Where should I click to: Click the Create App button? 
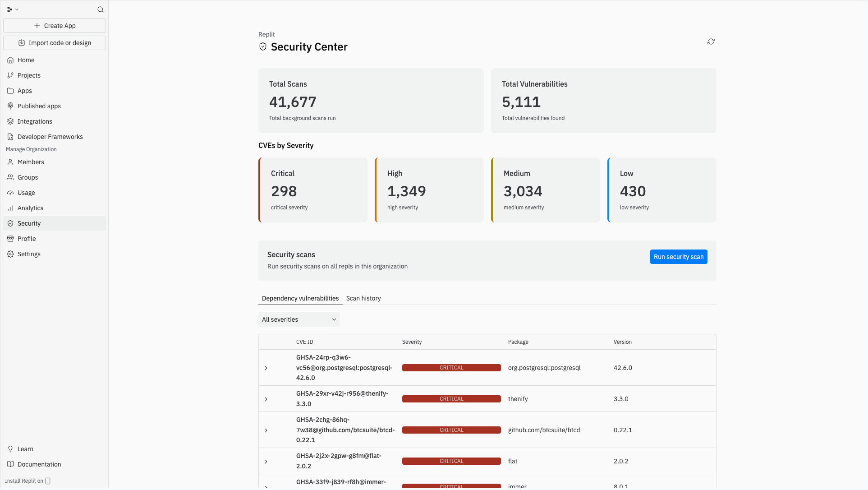54,26
